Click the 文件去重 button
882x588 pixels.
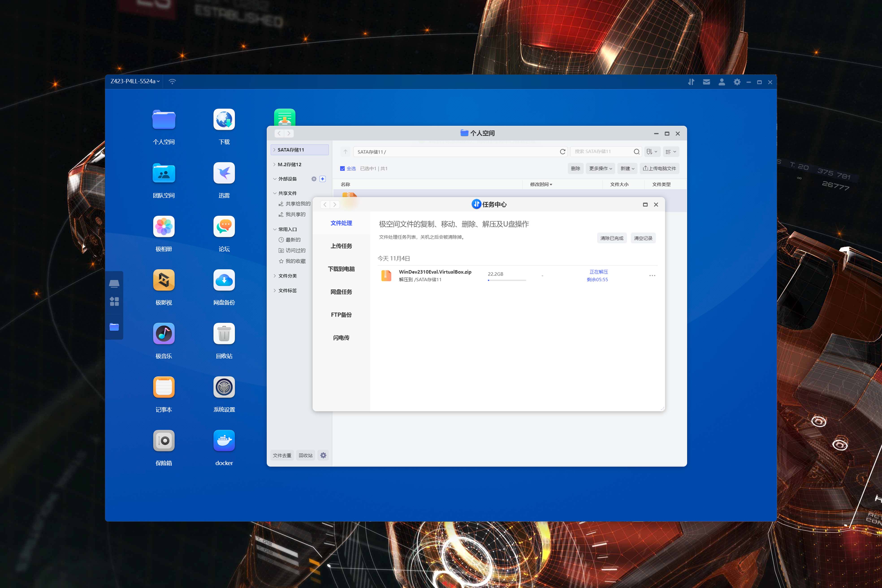coord(282,455)
